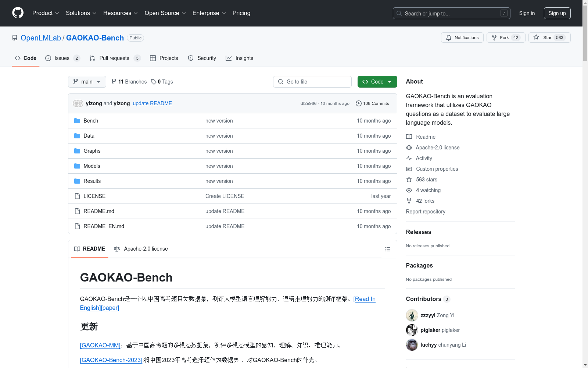
Task: Click the Graphs folder icon
Action: (77, 151)
